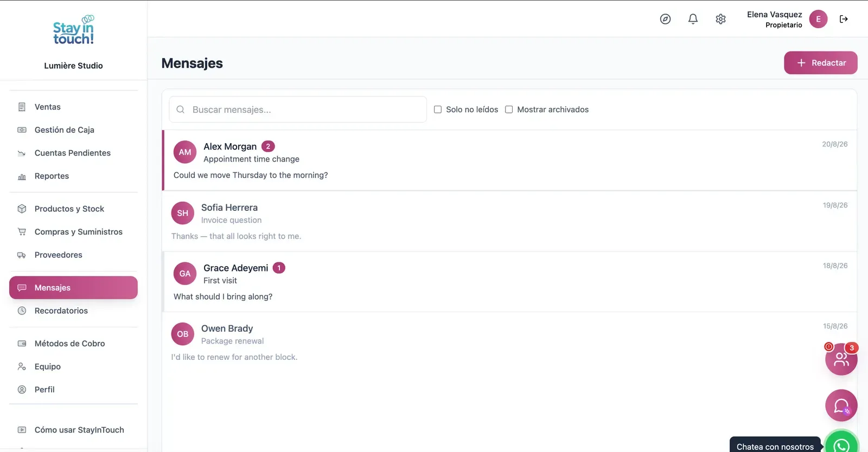868x452 pixels.
Task: Open Owen Brady's Package renewal message
Action: [x=510, y=343]
